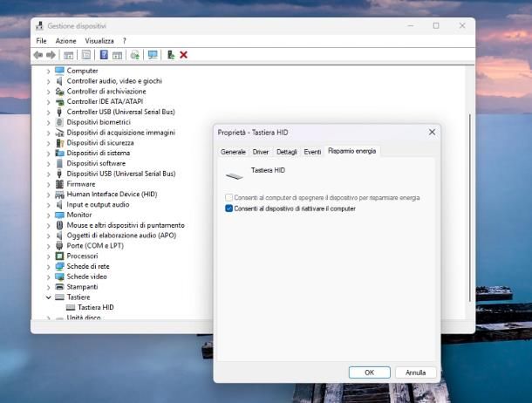
Task: Open the File menu
Action: (41, 41)
